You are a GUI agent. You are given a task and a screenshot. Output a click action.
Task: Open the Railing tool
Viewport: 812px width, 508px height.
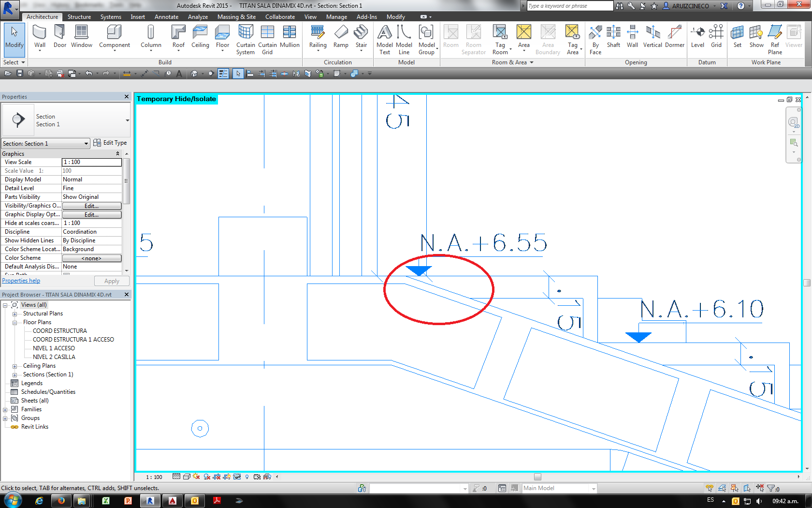point(318,36)
